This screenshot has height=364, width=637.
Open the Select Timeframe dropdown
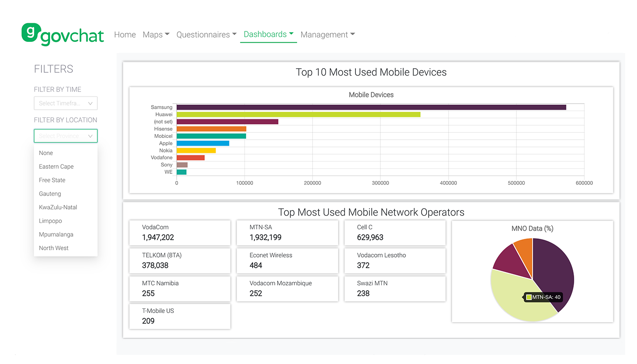(66, 103)
